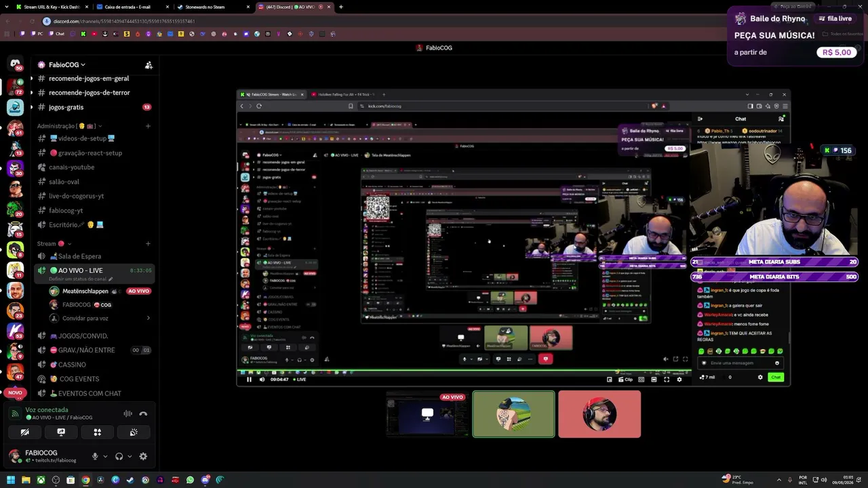Select the fila livre tag
The image size is (868, 488).
pos(835,19)
